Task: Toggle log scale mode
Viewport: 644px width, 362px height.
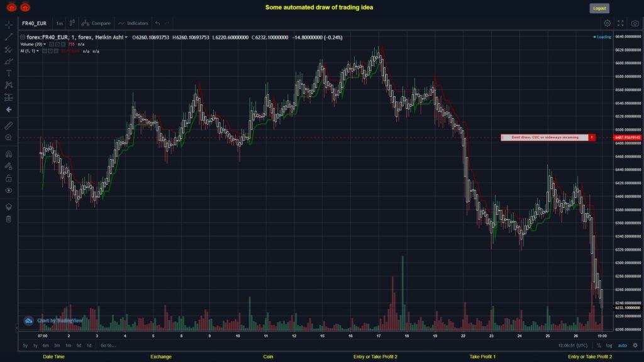Action: point(609,345)
